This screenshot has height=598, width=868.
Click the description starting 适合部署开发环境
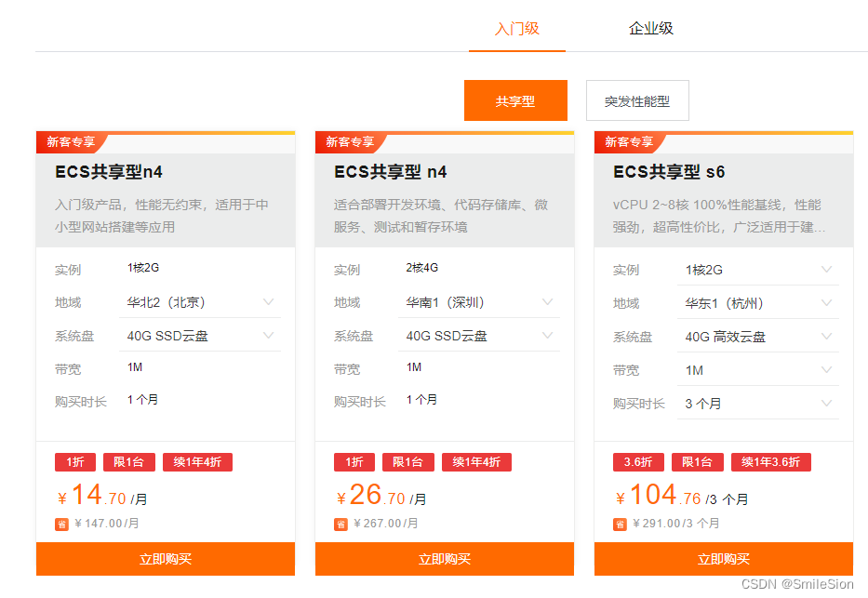441,216
